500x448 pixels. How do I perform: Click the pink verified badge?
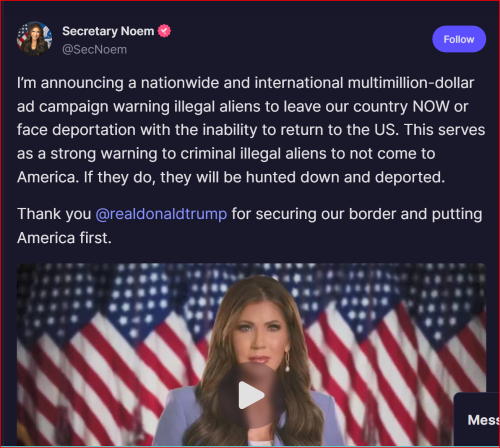(x=164, y=31)
